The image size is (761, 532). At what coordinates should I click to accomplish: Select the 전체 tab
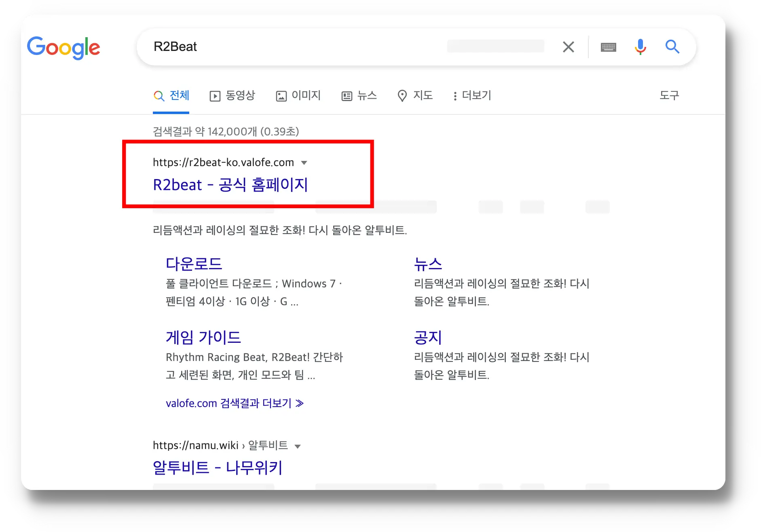point(171,96)
